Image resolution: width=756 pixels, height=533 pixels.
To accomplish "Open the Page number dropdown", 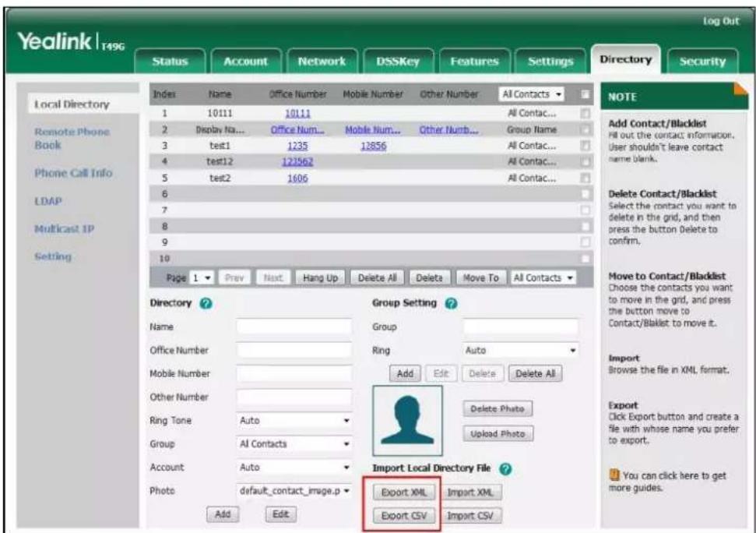I will (x=202, y=278).
